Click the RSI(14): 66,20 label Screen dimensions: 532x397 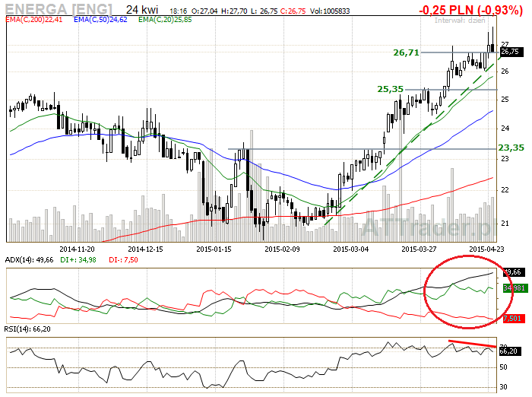pos(27,329)
